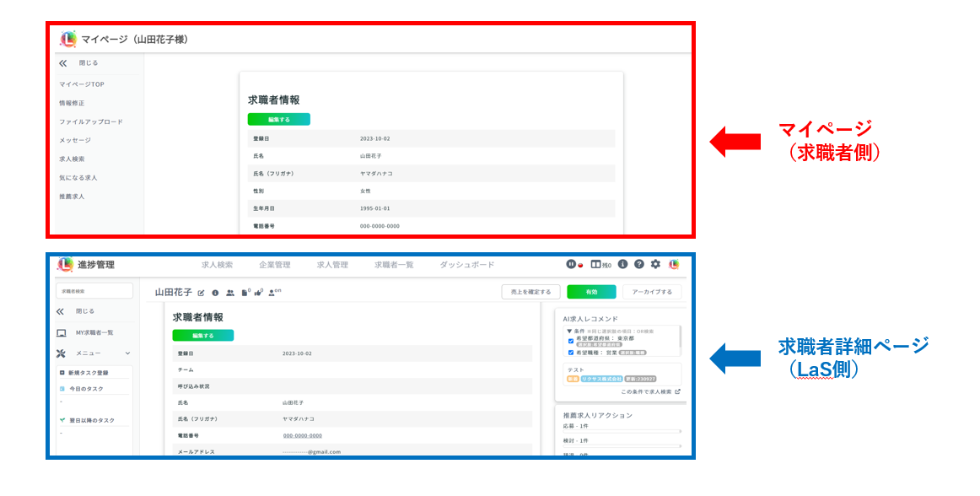The image size is (980, 496).
Task: Click the logo beside マイページ（山田花子様）
Action: 67,39
